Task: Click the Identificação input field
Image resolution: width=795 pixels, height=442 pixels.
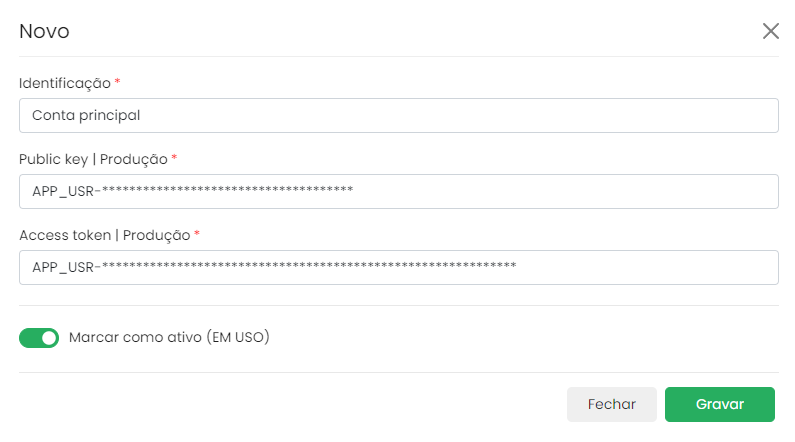Action: 398,115
